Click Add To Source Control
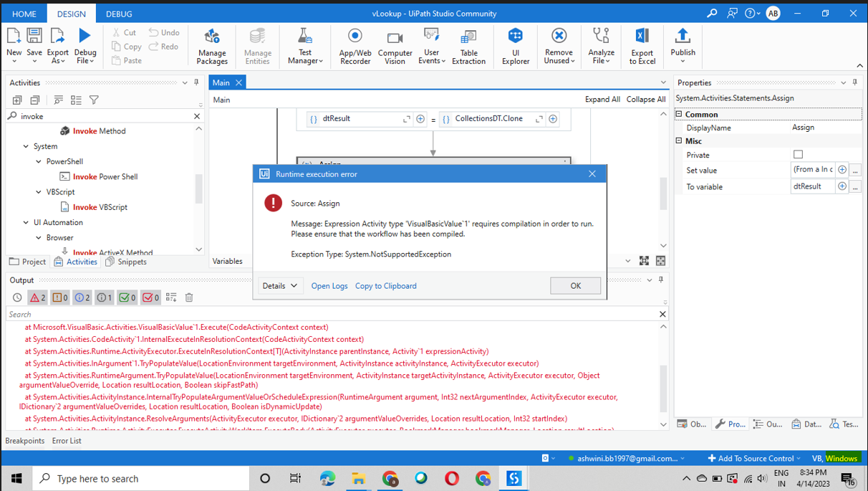Screen dimensions: 868x491 (755, 458)
